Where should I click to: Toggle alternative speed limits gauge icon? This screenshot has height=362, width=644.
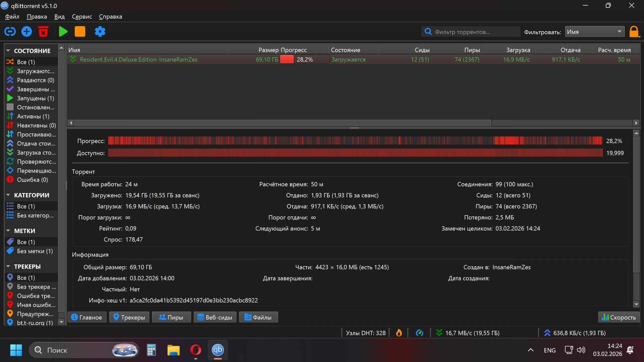click(x=419, y=333)
